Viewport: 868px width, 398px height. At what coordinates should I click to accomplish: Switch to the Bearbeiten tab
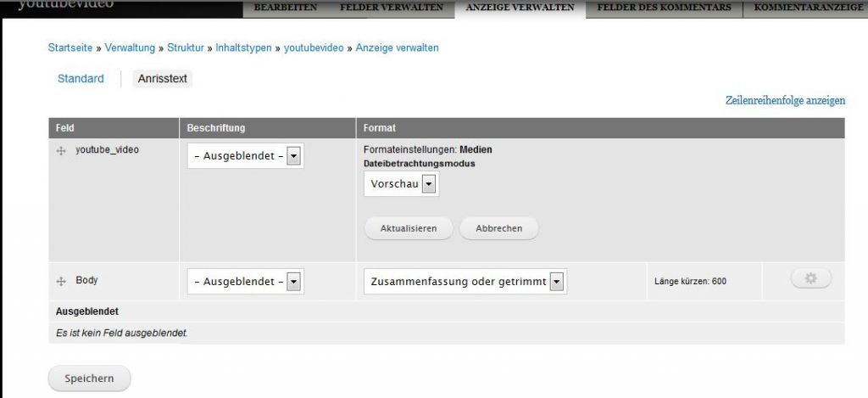[285, 8]
